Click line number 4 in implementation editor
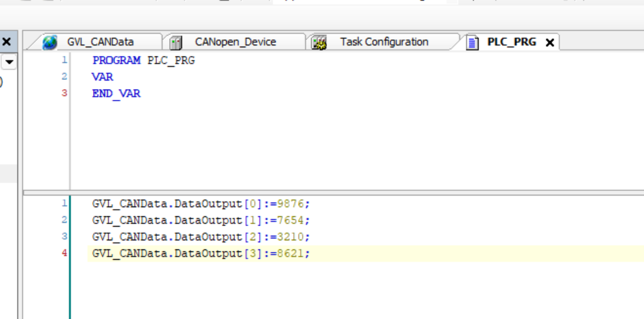The width and height of the screenshot is (644, 319). tap(64, 253)
